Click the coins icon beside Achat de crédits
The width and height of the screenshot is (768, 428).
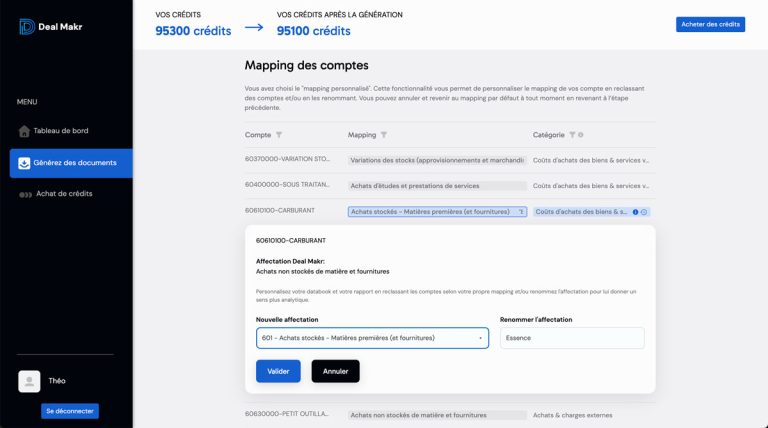25,194
